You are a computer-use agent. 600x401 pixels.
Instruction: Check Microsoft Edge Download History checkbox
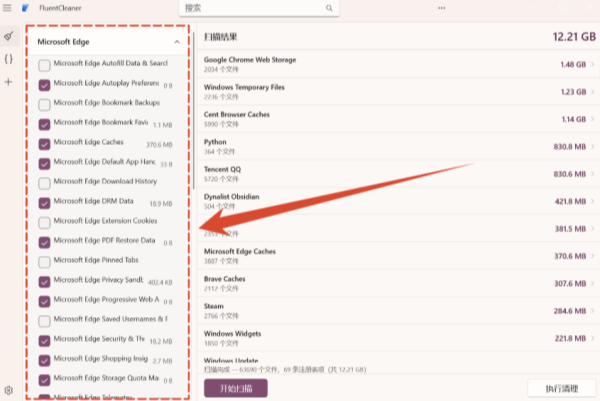44,183
